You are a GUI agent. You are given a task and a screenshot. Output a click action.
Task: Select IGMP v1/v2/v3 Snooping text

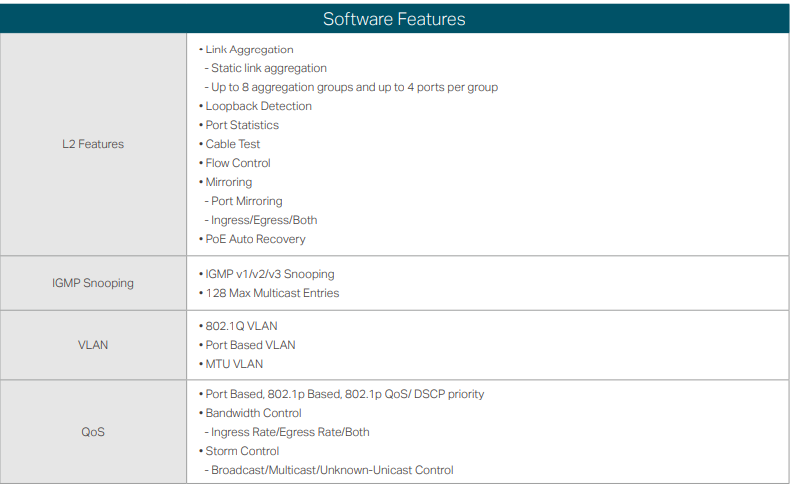(269, 274)
